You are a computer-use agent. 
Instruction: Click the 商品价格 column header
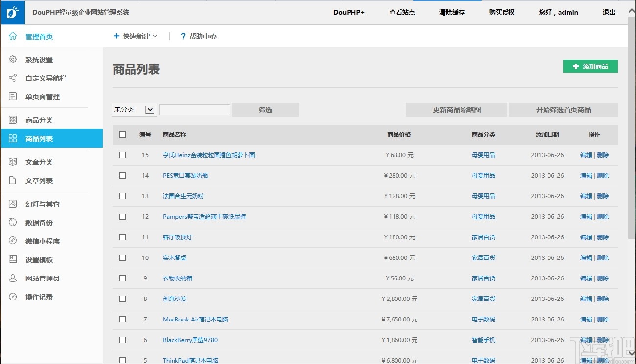(399, 135)
